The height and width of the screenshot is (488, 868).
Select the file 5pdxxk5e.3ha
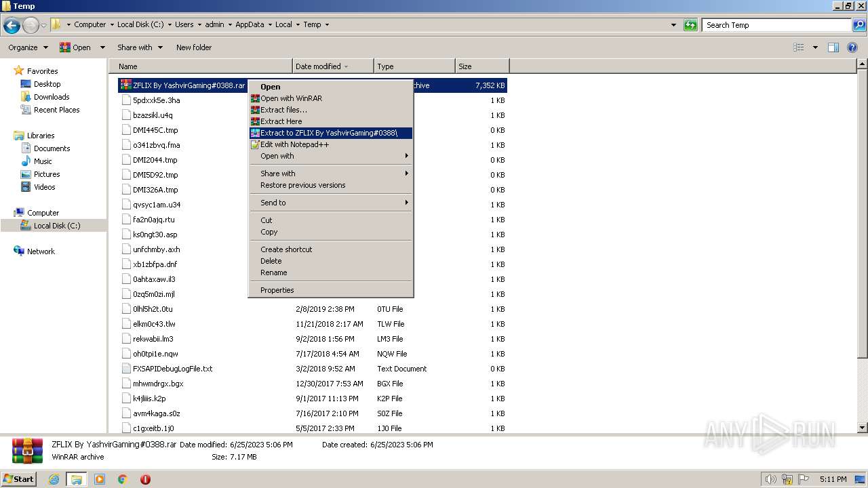[x=156, y=100]
